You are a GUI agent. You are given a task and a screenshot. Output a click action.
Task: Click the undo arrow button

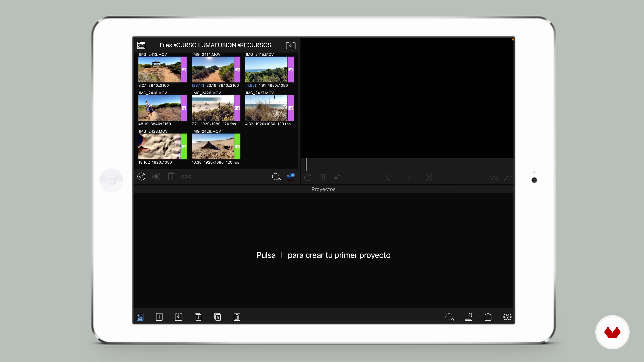click(494, 178)
